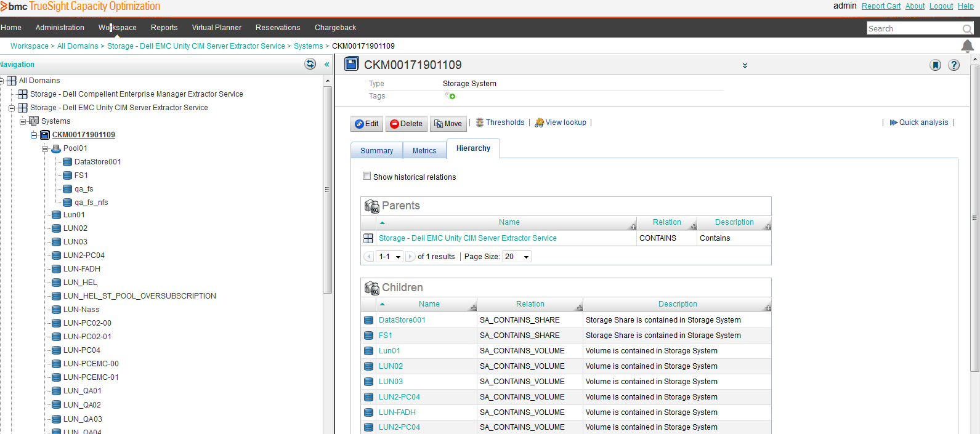Click the All Domains grid icon

(12, 81)
